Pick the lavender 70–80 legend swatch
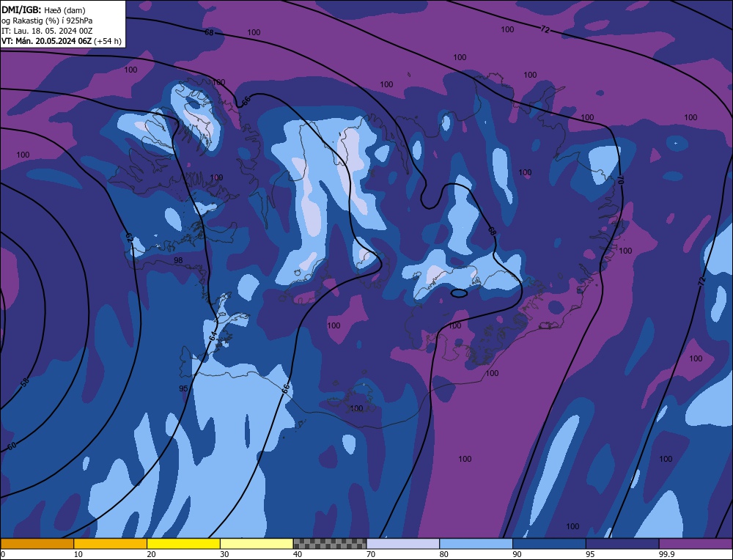 point(403,544)
